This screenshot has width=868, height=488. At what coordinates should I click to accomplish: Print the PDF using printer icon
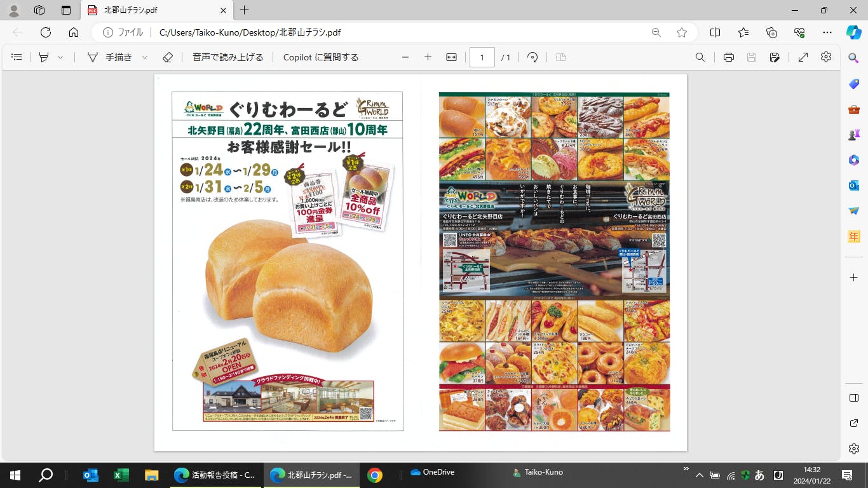(729, 57)
